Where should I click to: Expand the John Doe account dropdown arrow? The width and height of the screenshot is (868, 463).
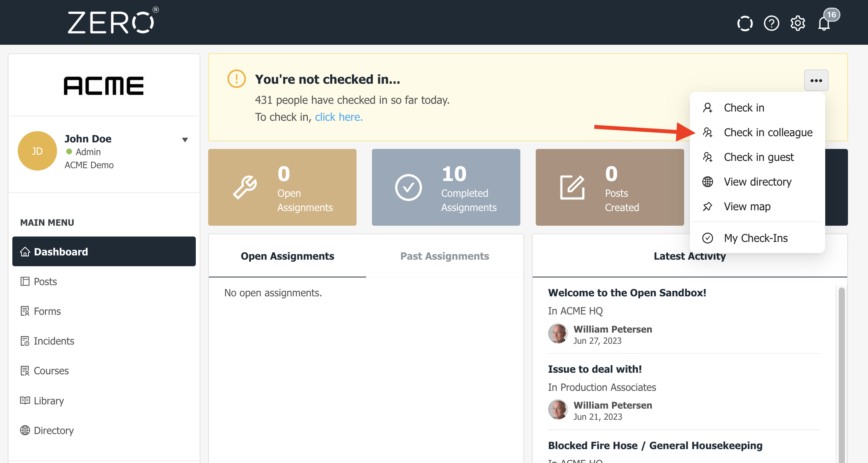(185, 140)
